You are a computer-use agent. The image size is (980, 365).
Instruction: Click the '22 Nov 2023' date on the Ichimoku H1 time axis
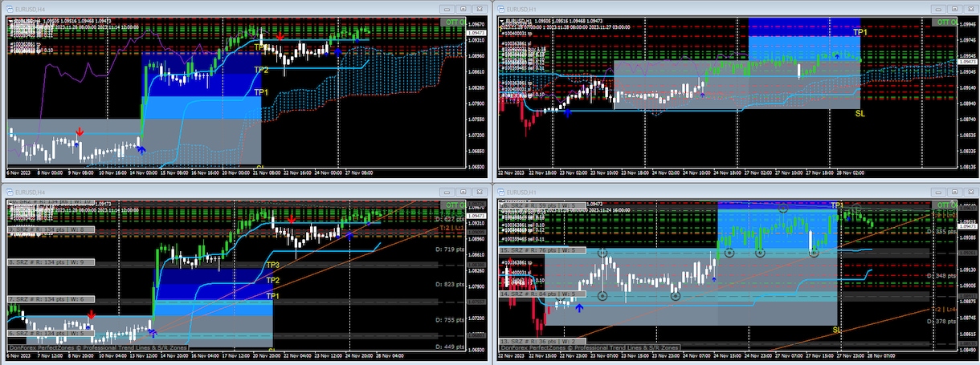[512, 172]
